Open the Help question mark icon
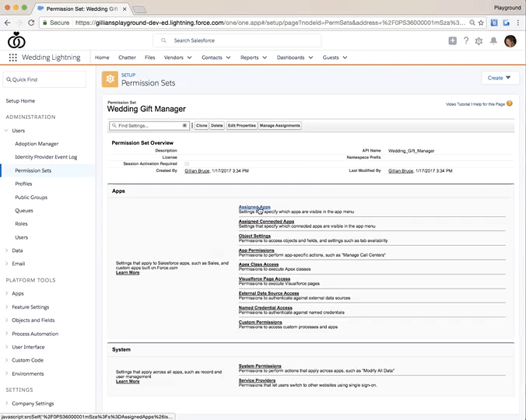The width and height of the screenshot is (526, 420). (466, 41)
